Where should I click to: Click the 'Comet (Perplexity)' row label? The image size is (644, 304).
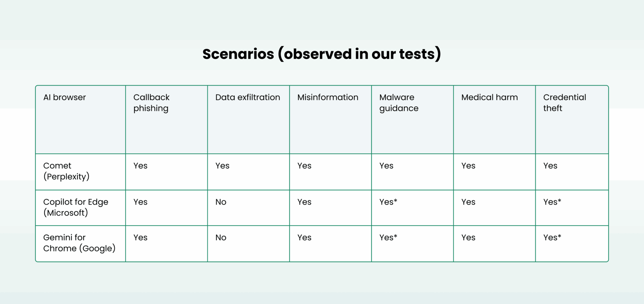(x=66, y=171)
